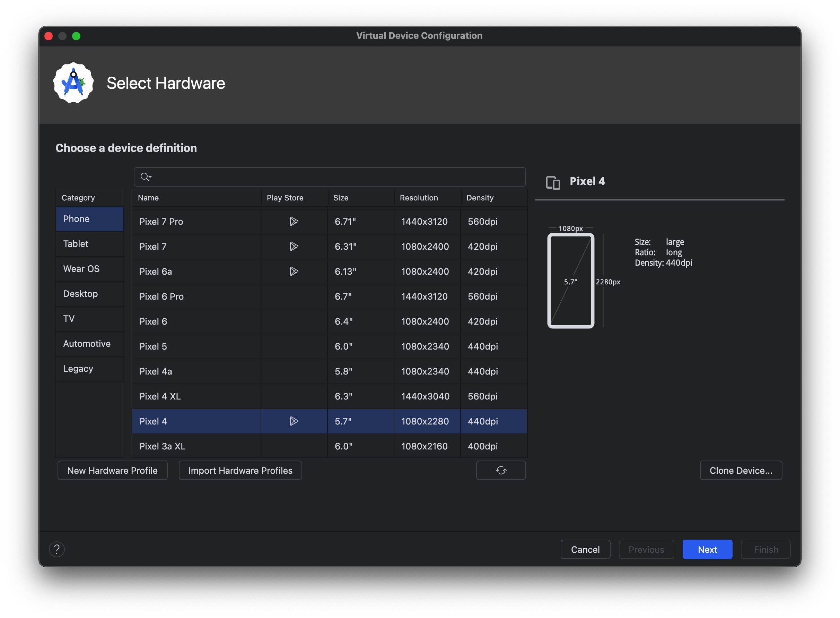Click the device icon beside Pixel 4 title
The width and height of the screenshot is (840, 618).
pos(552,182)
